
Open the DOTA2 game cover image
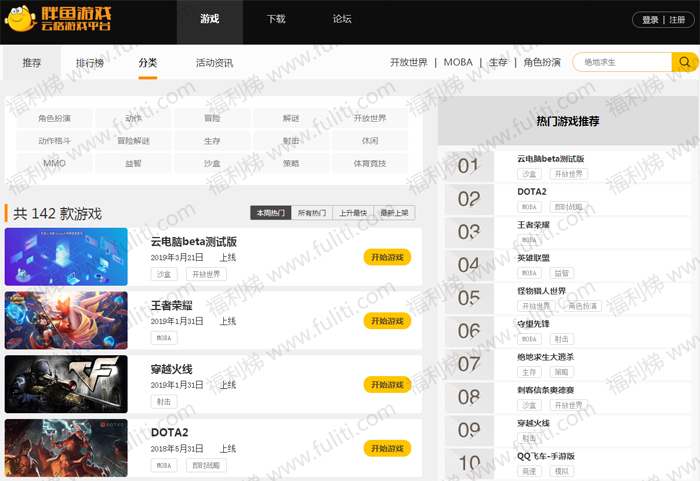pyautogui.click(x=66, y=448)
